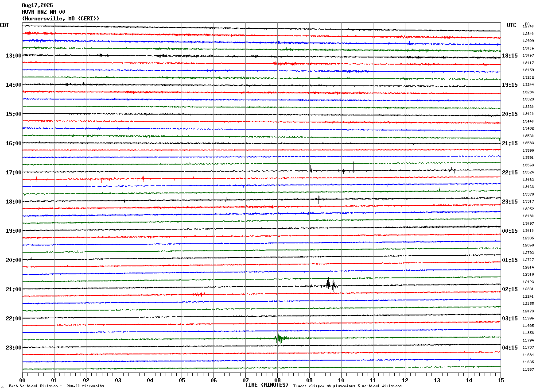
Task: Click the '19:15' UTC time label
Action: point(510,85)
